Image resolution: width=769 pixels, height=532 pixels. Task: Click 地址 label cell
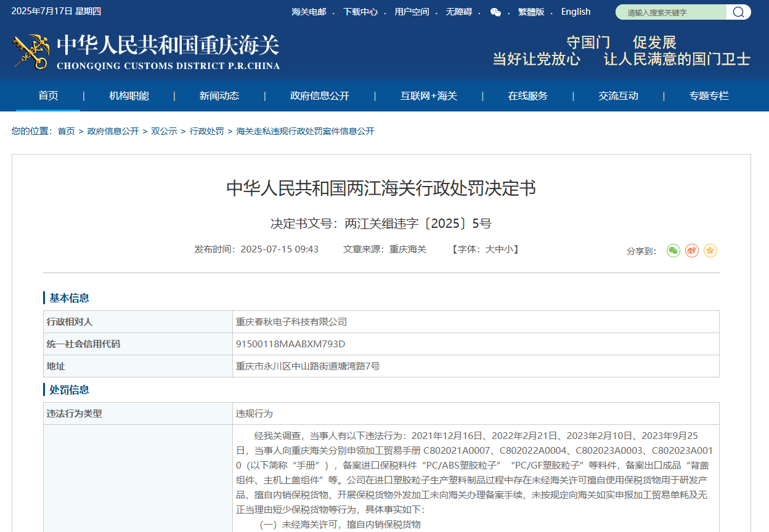click(138, 366)
